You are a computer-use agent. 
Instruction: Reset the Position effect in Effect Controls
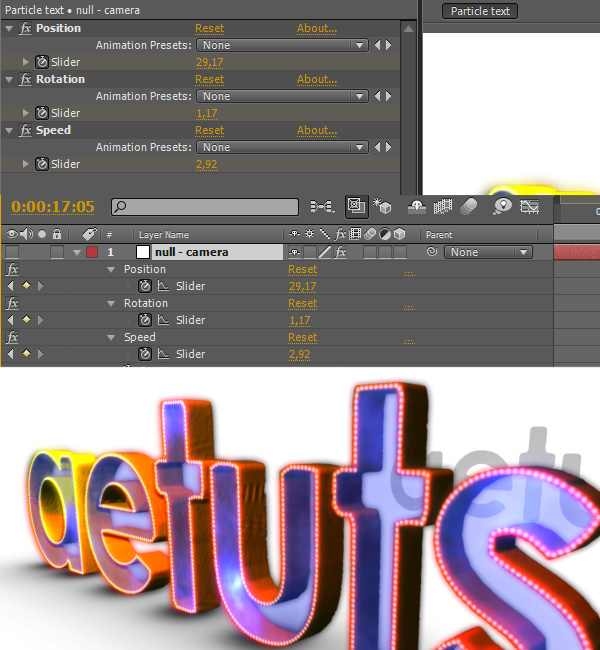[x=209, y=28]
